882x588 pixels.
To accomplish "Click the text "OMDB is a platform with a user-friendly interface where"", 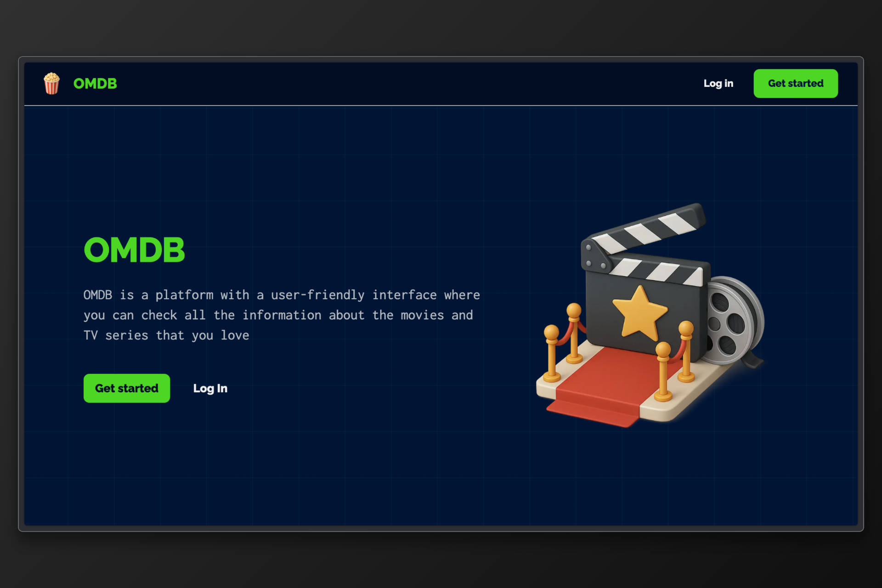I will pos(282,295).
